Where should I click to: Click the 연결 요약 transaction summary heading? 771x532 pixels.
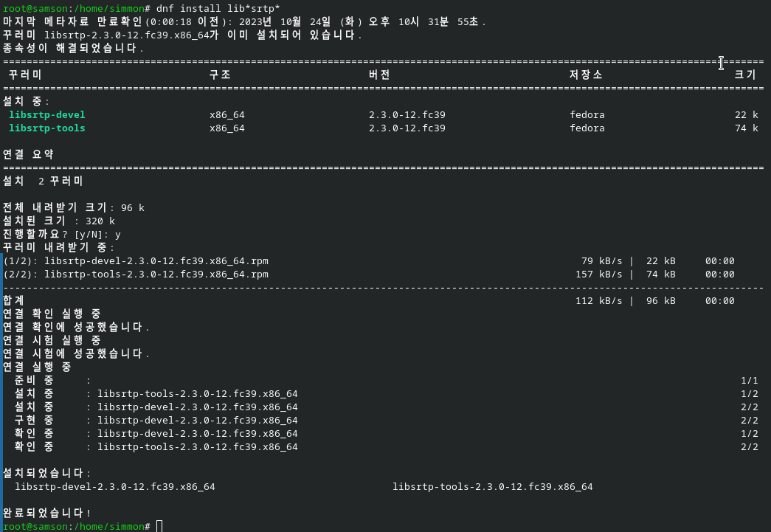click(28, 154)
